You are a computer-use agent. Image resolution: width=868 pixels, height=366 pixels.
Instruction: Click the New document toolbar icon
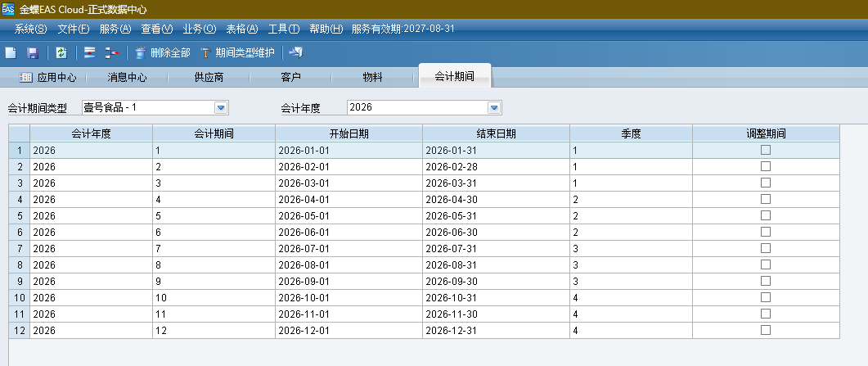coord(11,53)
